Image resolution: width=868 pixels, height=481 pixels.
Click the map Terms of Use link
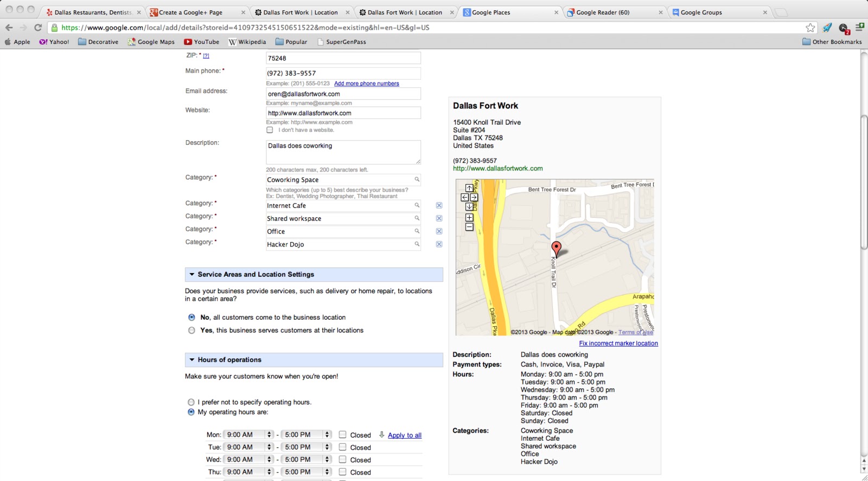(636, 332)
